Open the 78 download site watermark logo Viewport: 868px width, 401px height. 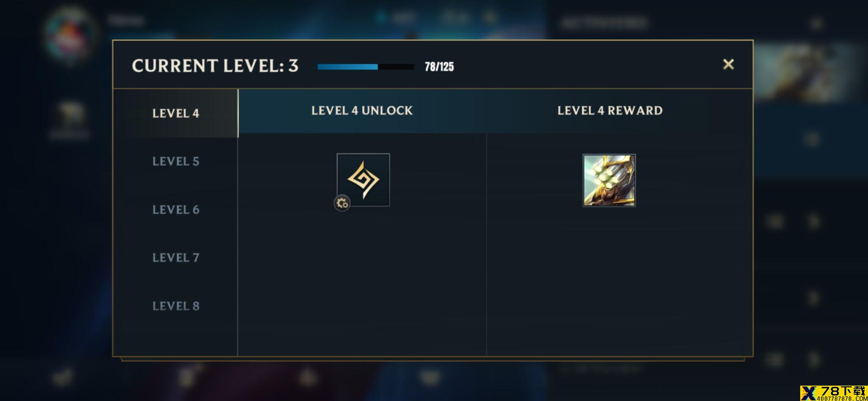click(833, 393)
